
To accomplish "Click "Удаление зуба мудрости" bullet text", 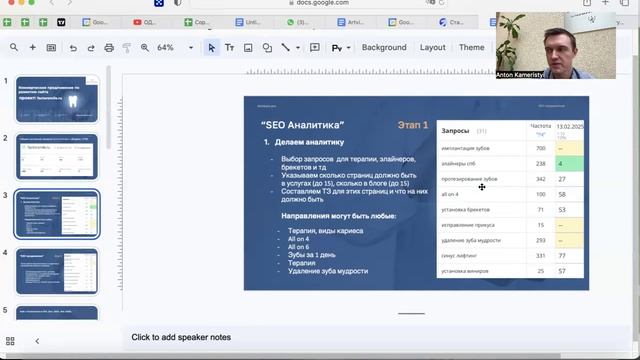I will (x=328, y=271).
